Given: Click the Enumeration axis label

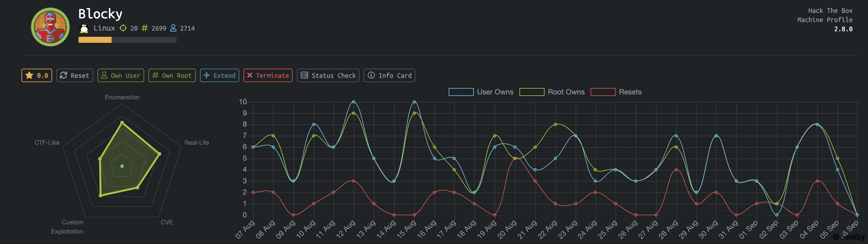Looking at the screenshot, I should click(x=122, y=97).
